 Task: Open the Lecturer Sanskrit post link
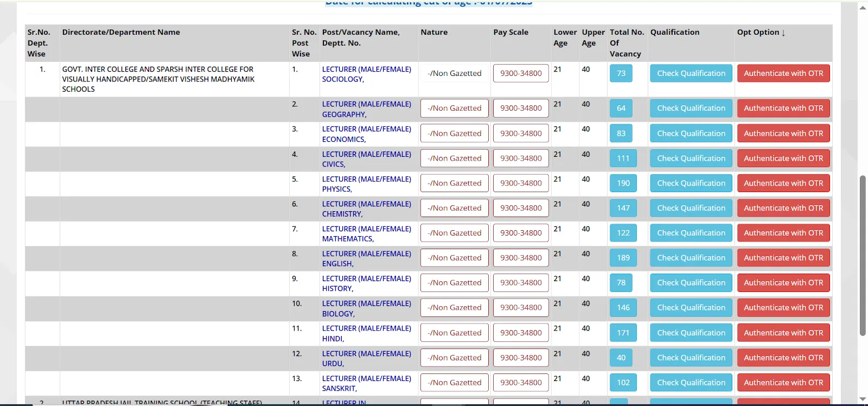pyautogui.click(x=366, y=383)
